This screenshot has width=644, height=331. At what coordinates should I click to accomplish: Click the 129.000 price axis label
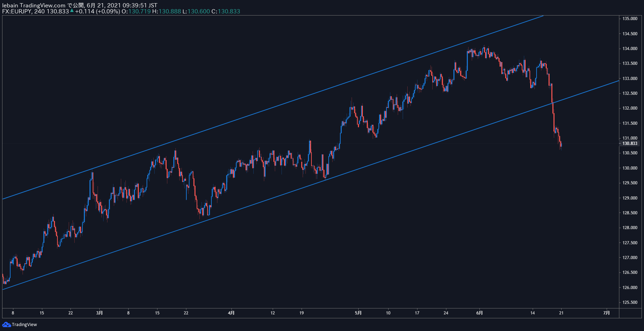[x=630, y=198]
